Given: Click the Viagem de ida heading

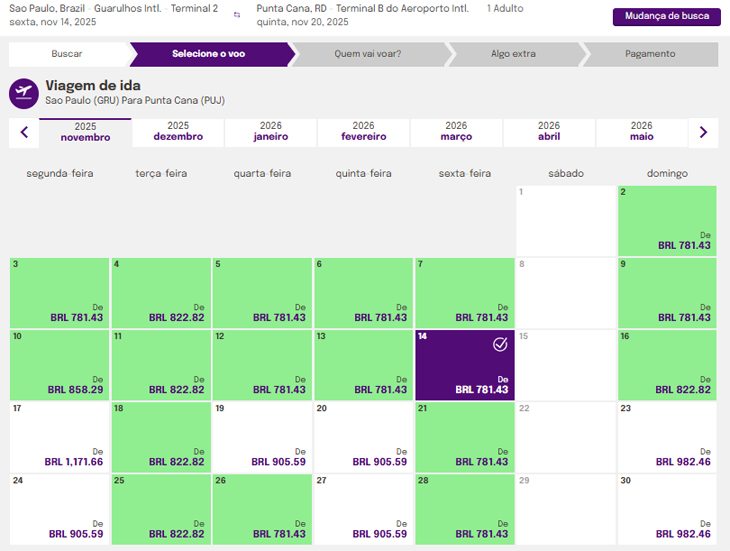Looking at the screenshot, I should click(x=93, y=86).
